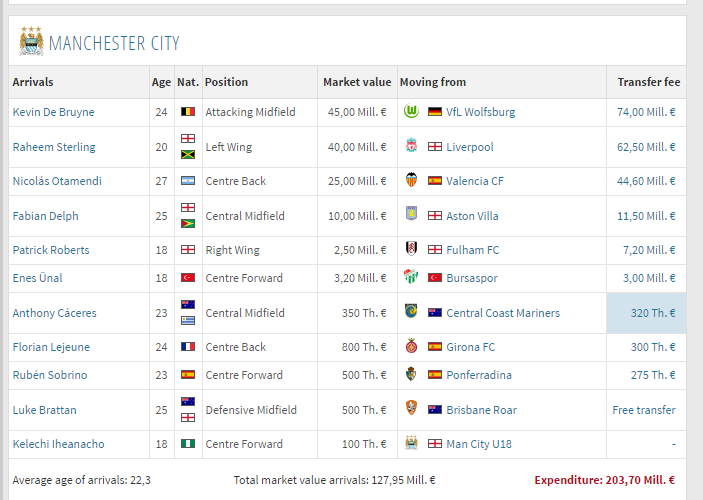Click the VfL Wolfsburg club logo
The width and height of the screenshot is (703, 500).
pos(411,111)
